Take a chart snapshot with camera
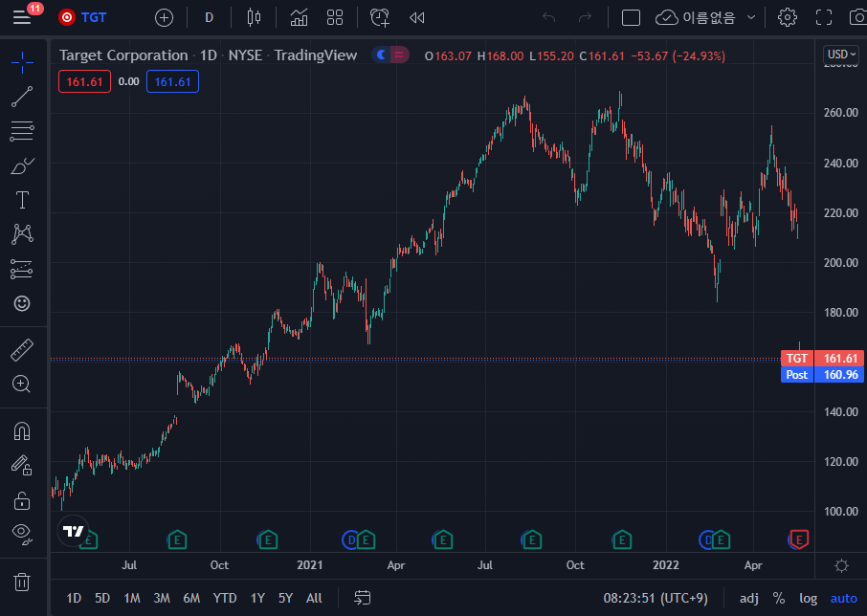This screenshot has height=616, width=867. (858, 17)
